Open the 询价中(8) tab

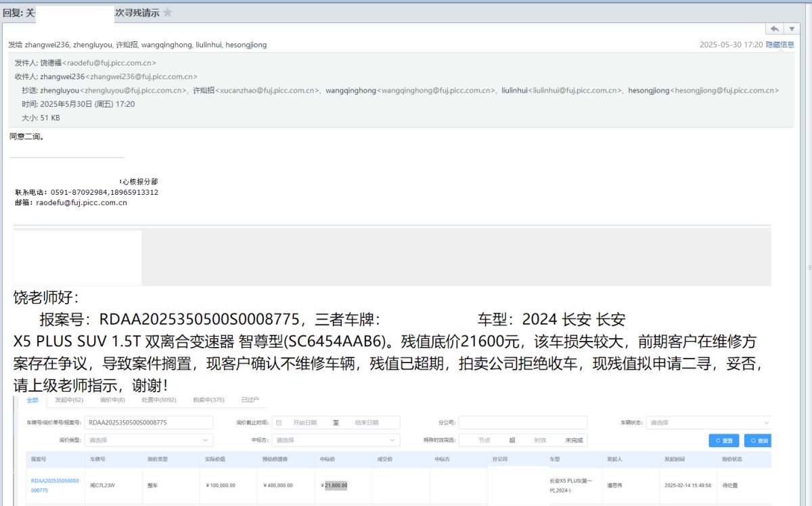coord(112,400)
